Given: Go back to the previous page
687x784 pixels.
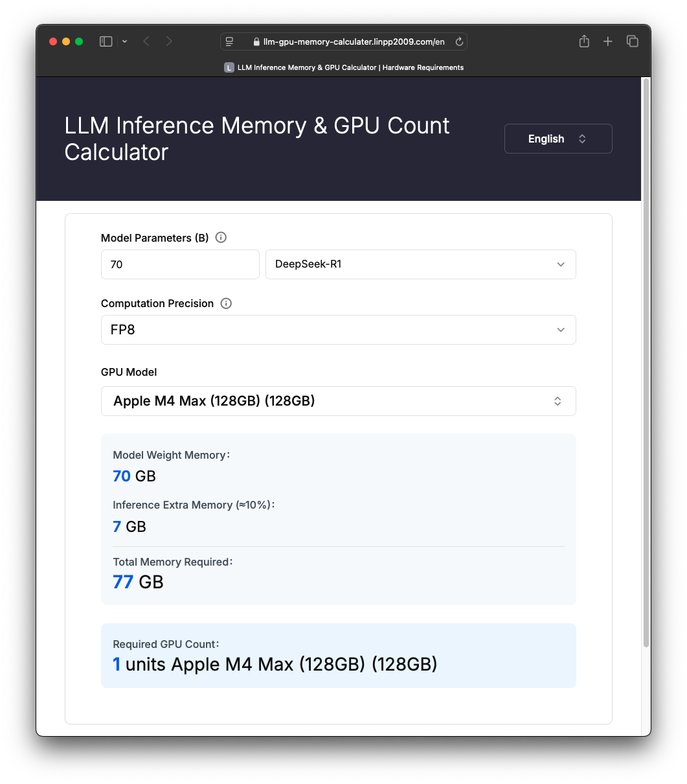Looking at the screenshot, I should click(146, 41).
